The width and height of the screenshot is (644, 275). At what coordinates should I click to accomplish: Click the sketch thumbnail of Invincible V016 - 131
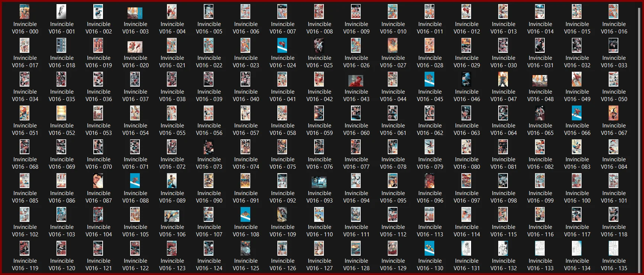tap(466, 249)
